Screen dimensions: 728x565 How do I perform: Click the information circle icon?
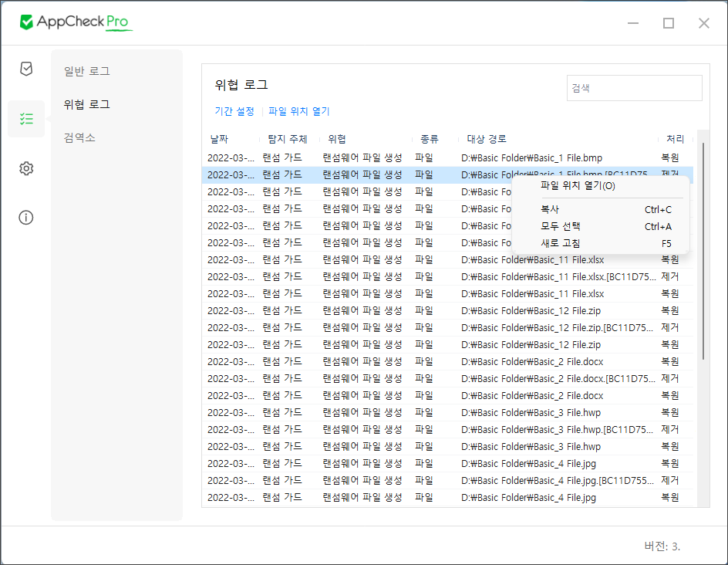pos(26,217)
